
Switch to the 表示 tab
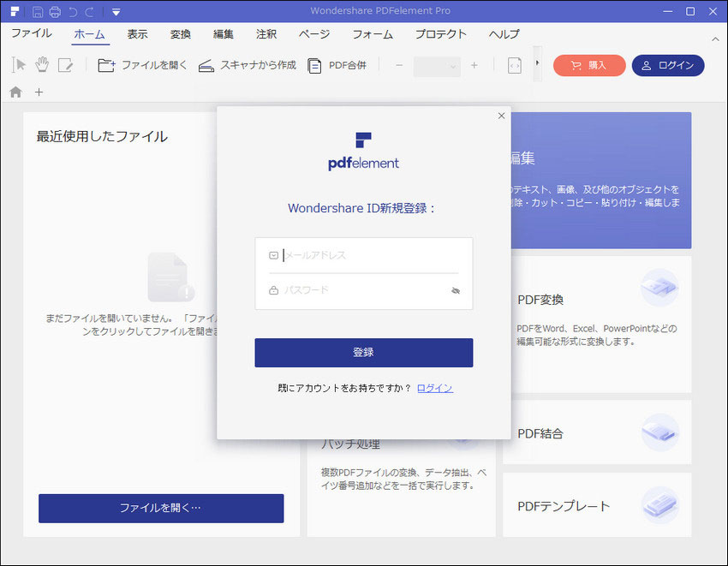pyautogui.click(x=137, y=34)
